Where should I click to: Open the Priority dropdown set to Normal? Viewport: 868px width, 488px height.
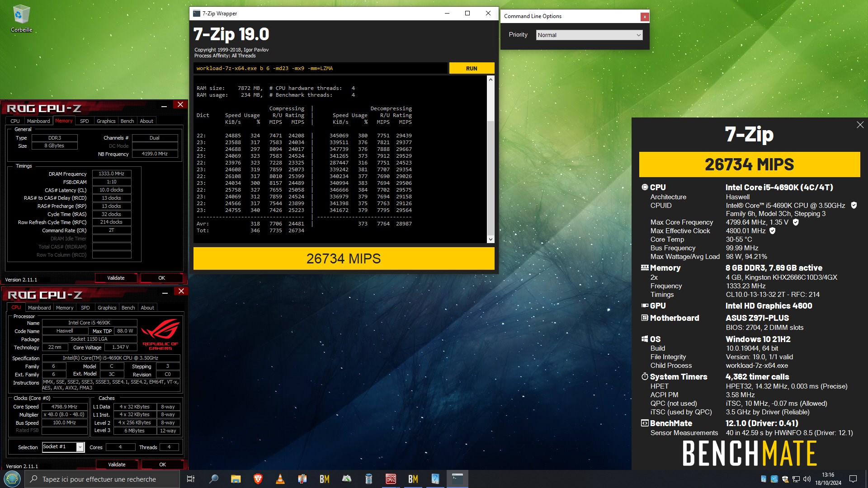click(590, 35)
